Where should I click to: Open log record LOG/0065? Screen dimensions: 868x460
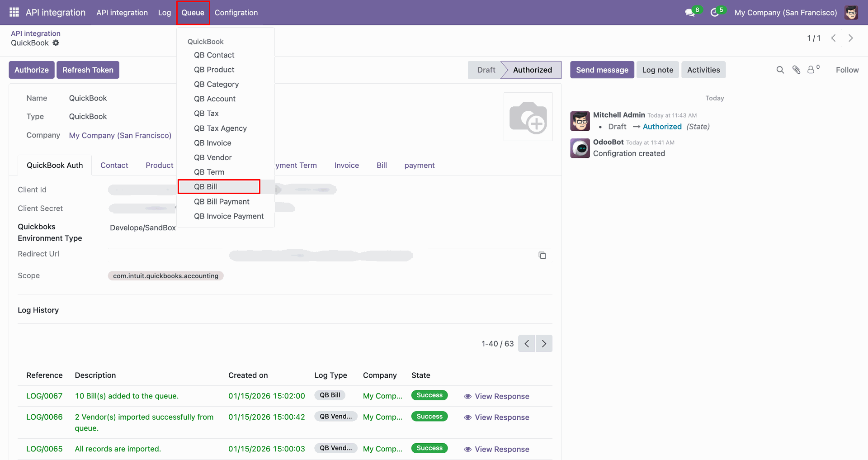click(x=44, y=449)
